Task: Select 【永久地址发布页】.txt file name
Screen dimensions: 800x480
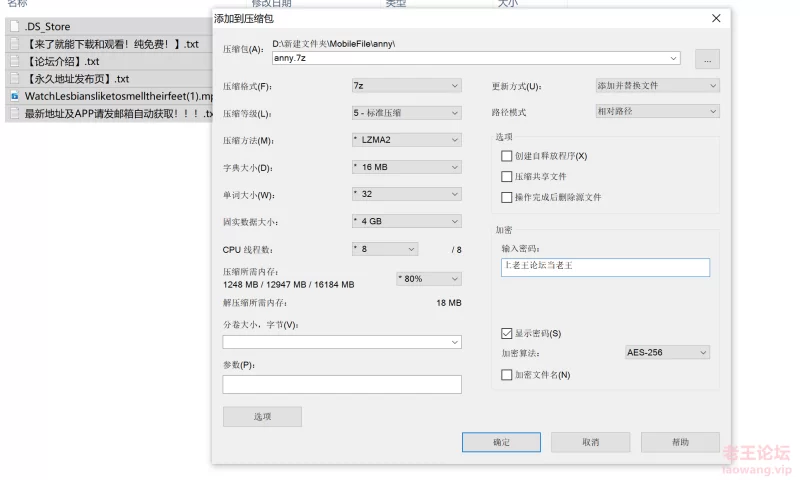Action: pyautogui.click(x=77, y=79)
